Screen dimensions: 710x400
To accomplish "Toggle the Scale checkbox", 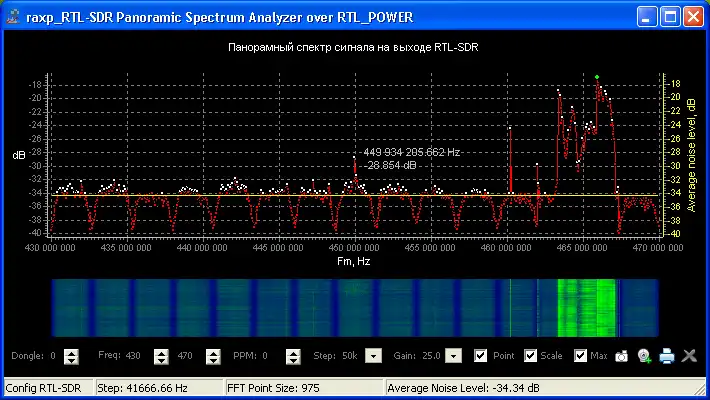I will pos(530,356).
